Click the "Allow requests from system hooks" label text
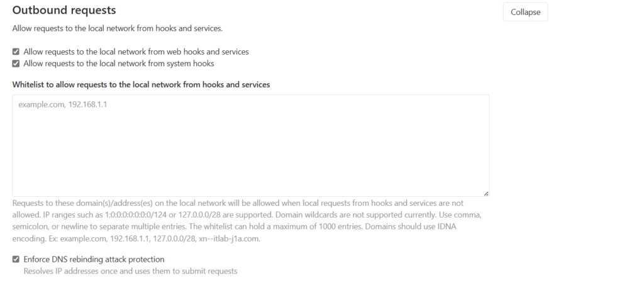 point(119,64)
